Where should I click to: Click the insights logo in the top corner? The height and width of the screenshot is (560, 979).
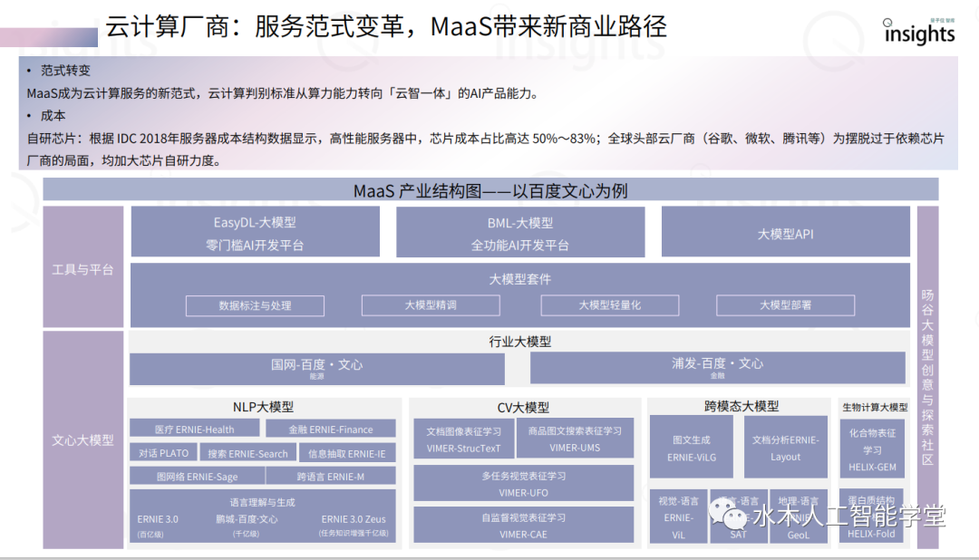coord(919,32)
